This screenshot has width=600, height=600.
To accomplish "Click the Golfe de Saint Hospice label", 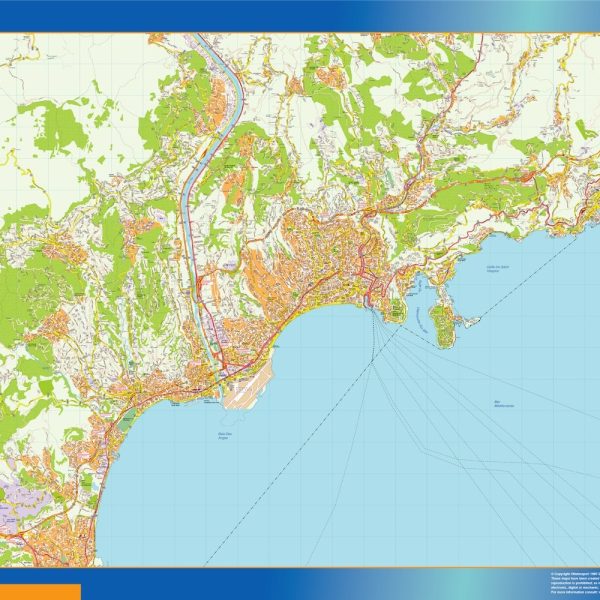I will [497, 269].
